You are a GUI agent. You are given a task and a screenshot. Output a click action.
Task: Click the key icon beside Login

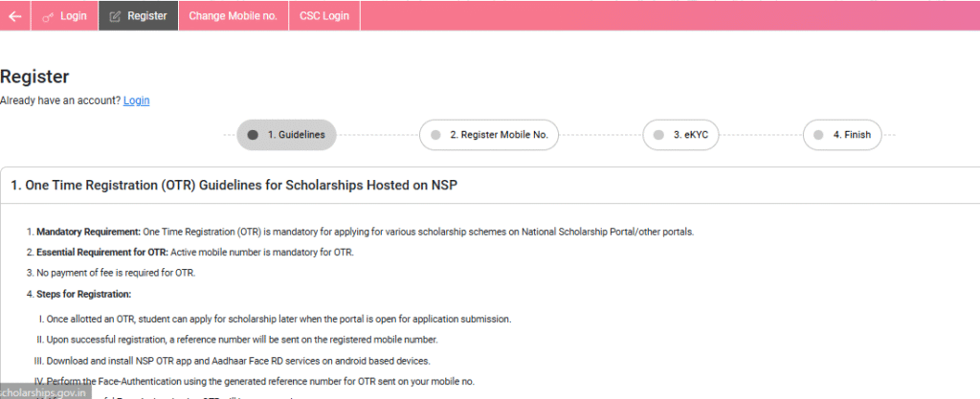tap(48, 16)
